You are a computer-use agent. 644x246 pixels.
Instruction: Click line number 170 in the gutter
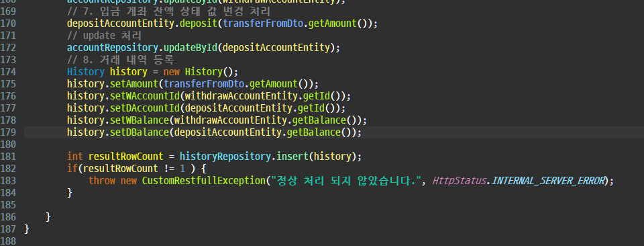point(8,24)
